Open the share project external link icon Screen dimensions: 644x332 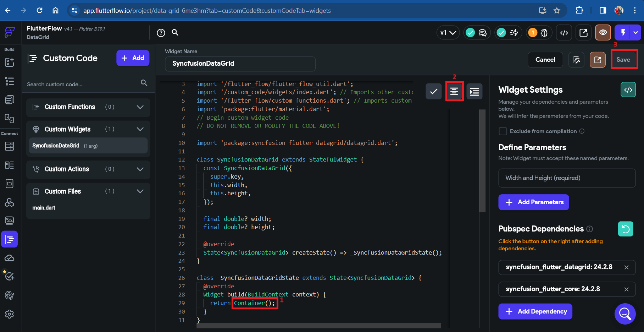[583, 33]
